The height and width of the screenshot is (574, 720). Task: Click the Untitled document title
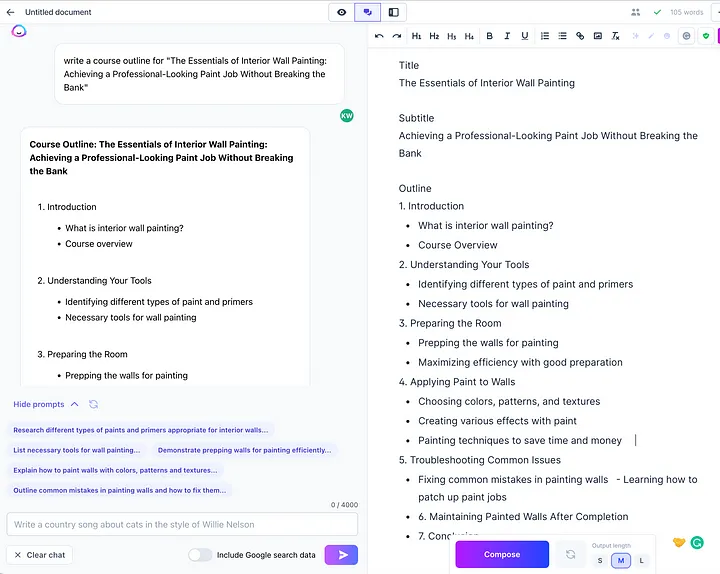[x=58, y=12]
